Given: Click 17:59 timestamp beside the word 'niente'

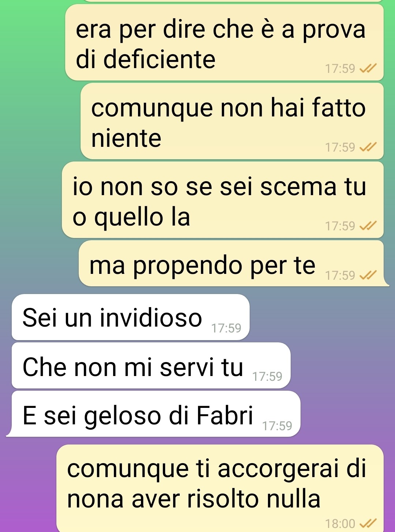Looking at the screenshot, I should [340, 147].
